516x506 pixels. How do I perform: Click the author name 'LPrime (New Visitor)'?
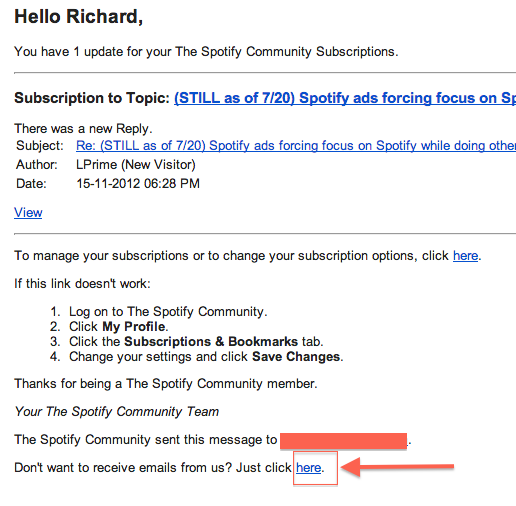coord(136,165)
